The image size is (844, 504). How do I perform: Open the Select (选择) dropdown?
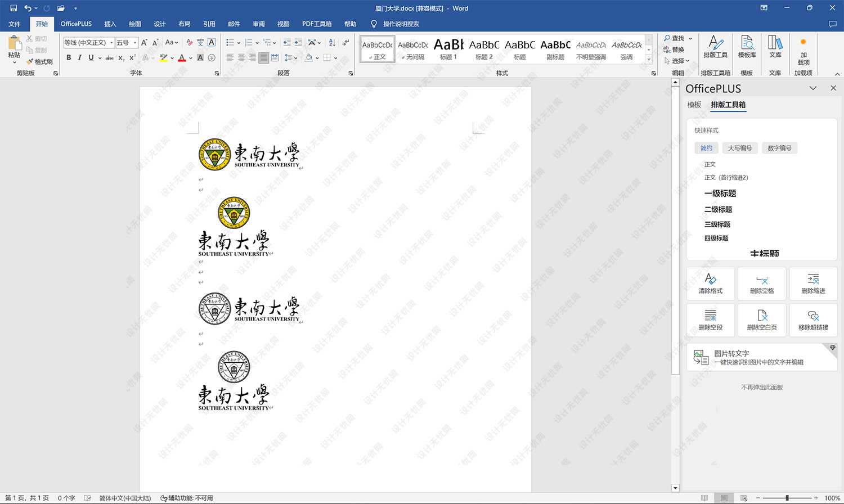click(x=677, y=61)
